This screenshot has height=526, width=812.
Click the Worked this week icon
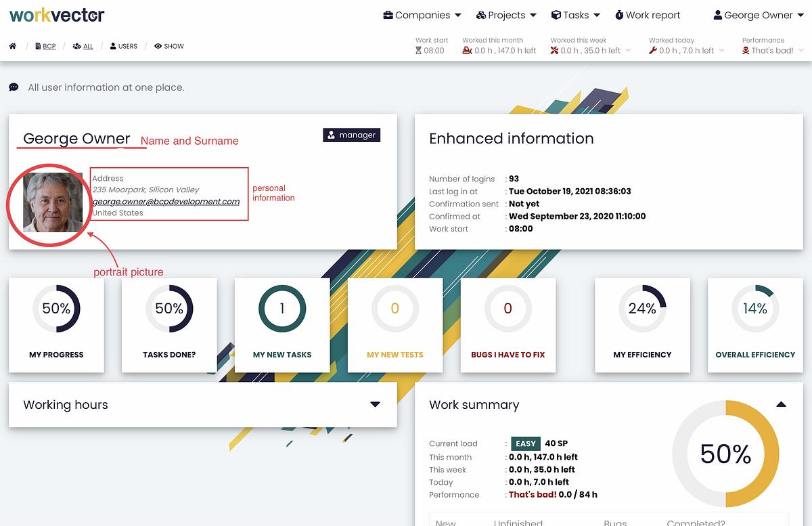click(x=555, y=51)
